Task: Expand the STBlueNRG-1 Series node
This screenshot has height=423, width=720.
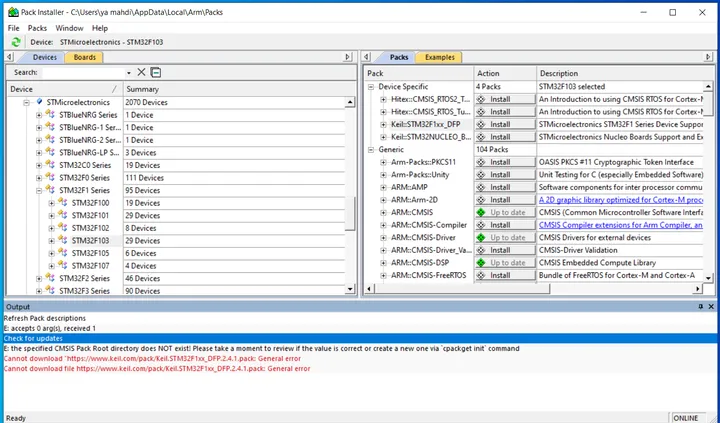Action: pos(39,128)
